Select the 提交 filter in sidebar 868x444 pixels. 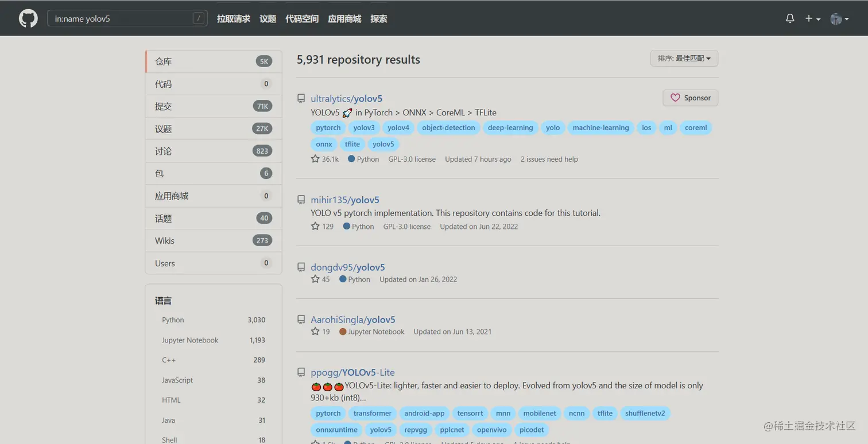[214, 106]
